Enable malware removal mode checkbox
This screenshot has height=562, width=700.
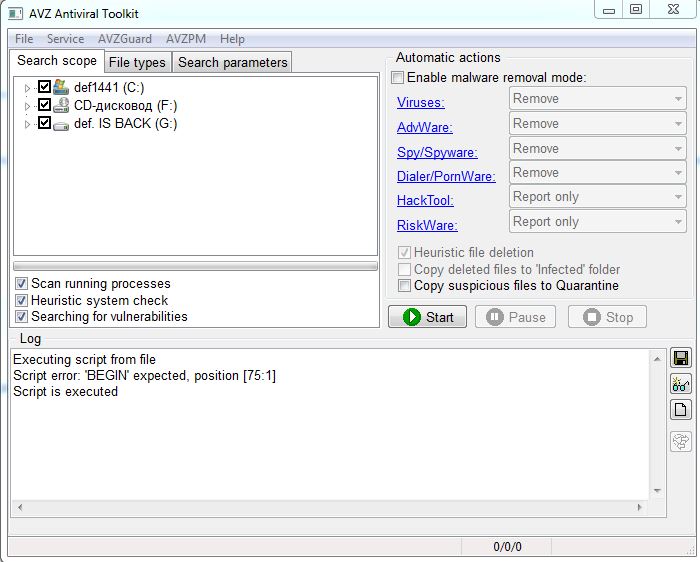[x=397, y=77]
